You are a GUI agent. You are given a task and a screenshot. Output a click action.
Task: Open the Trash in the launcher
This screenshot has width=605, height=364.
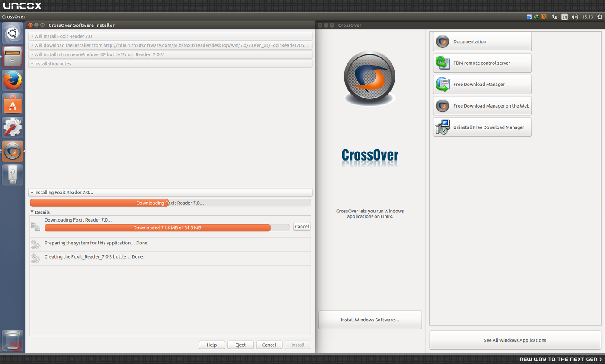(x=13, y=340)
